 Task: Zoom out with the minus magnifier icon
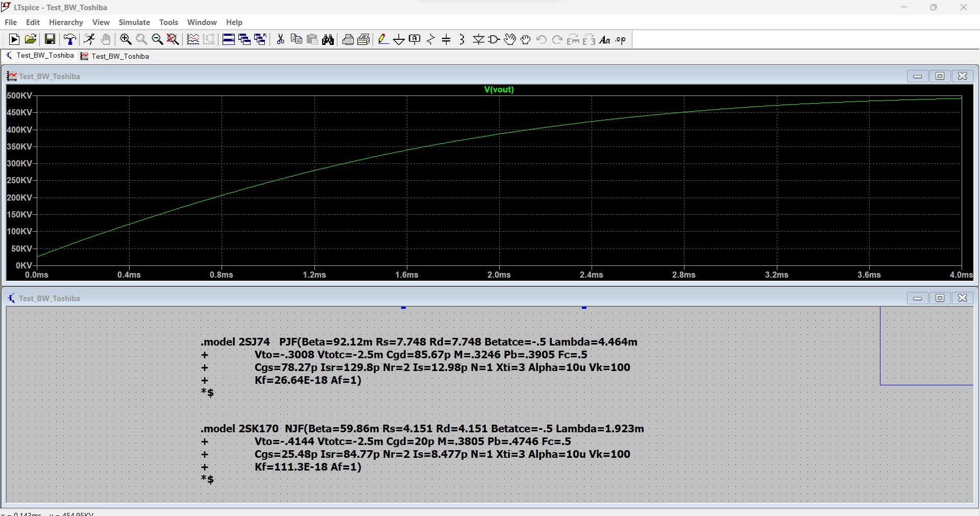pos(157,40)
